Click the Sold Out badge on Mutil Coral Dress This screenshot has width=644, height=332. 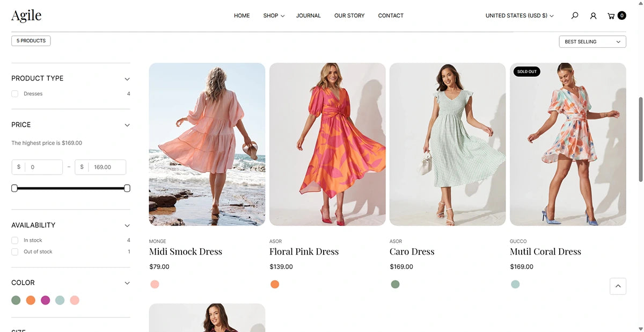point(527,71)
